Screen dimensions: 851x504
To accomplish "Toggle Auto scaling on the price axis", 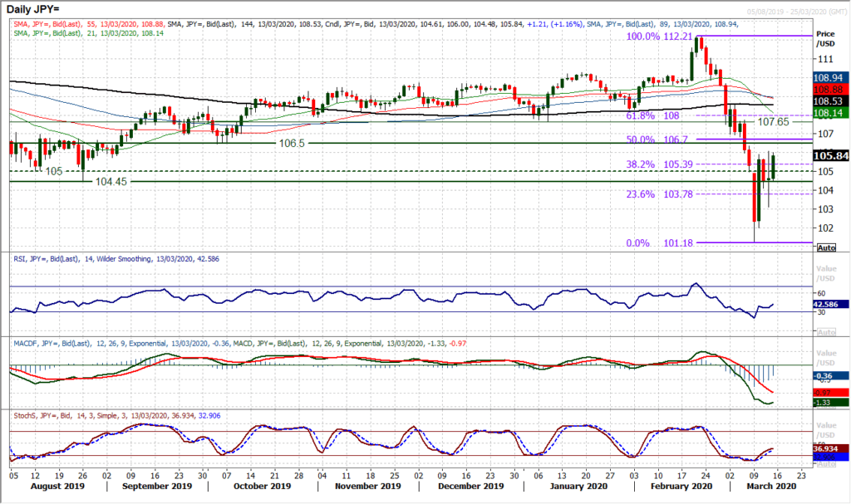I will click(825, 248).
